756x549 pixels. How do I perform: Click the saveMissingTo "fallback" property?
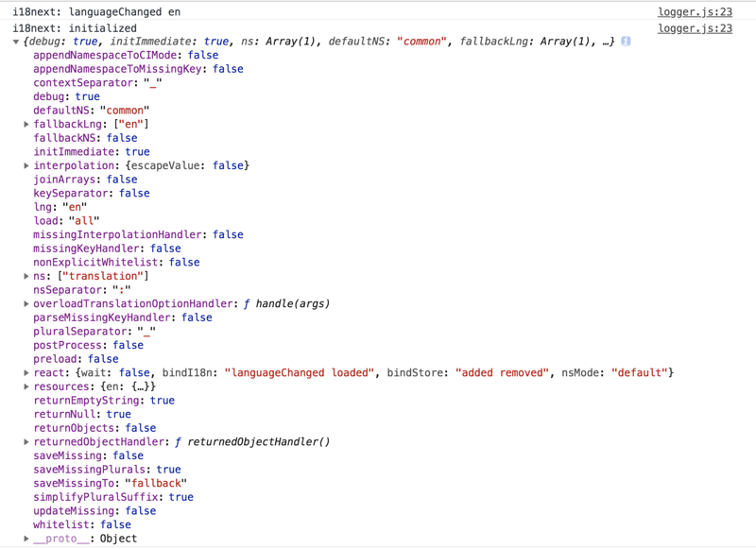[x=110, y=484]
